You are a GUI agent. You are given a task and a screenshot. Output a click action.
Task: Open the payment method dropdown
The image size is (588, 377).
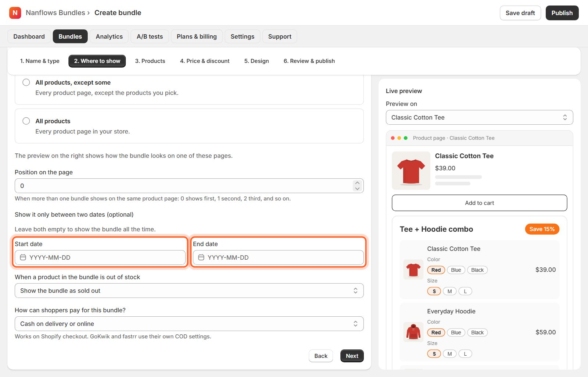[x=189, y=324]
